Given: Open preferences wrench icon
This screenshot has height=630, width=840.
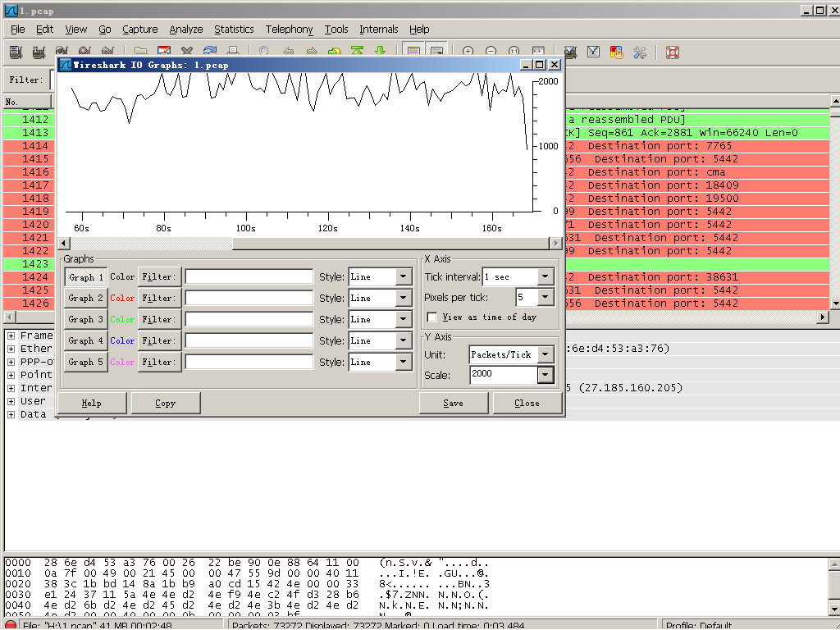Looking at the screenshot, I should [x=640, y=52].
